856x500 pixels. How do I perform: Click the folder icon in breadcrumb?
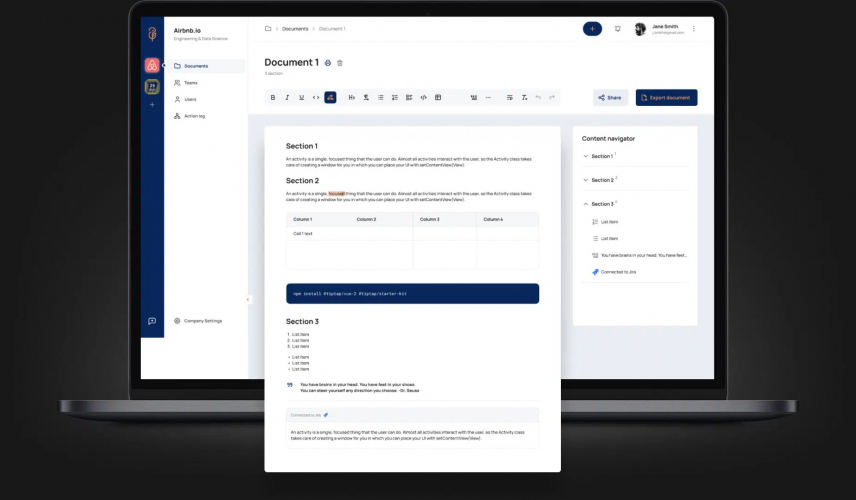tap(268, 29)
